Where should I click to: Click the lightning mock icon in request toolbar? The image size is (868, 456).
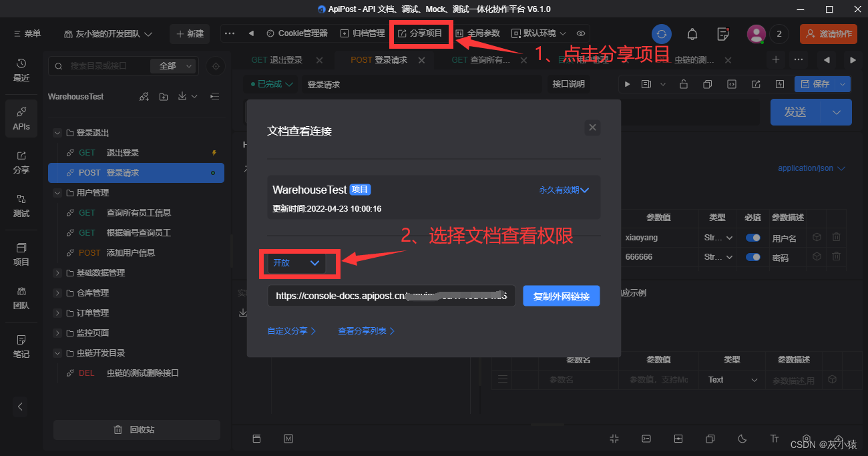[779, 84]
